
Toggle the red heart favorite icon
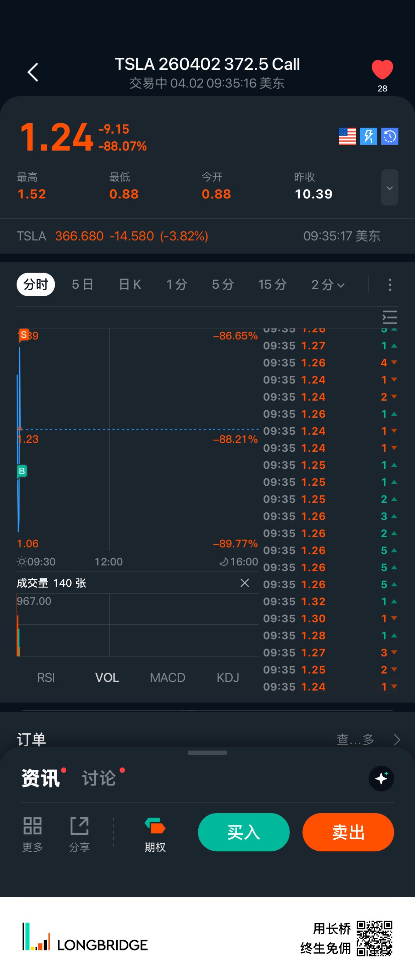point(382,70)
